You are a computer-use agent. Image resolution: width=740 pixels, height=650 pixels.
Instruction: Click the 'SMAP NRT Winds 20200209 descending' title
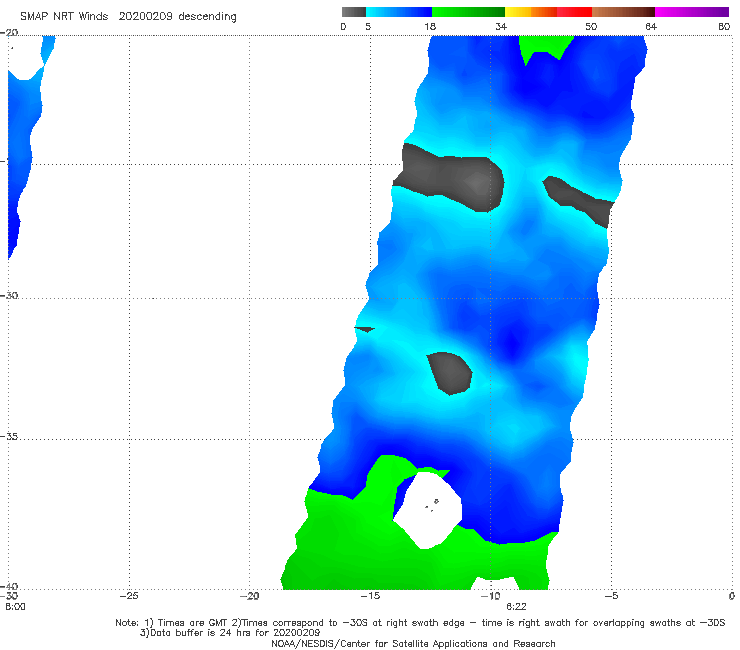click(128, 16)
